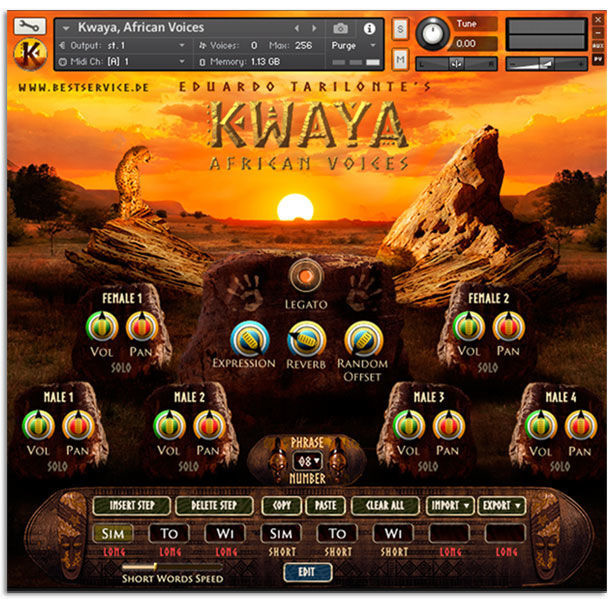Click the Male 2 Pan knob
The height and width of the screenshot is (608, 608).
tap(209, 426)
